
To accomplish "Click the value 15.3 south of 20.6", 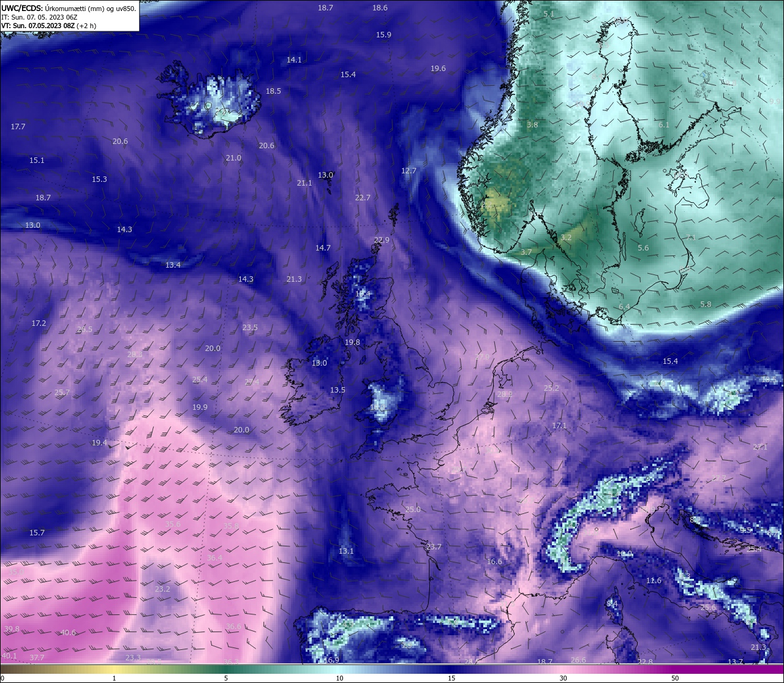I will (x=99, y=179).
